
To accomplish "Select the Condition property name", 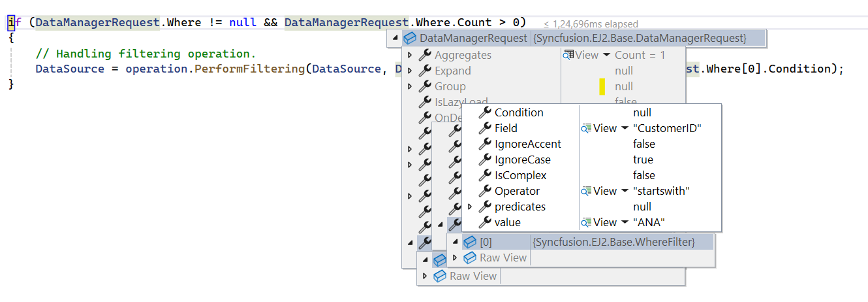I will 519,112.
